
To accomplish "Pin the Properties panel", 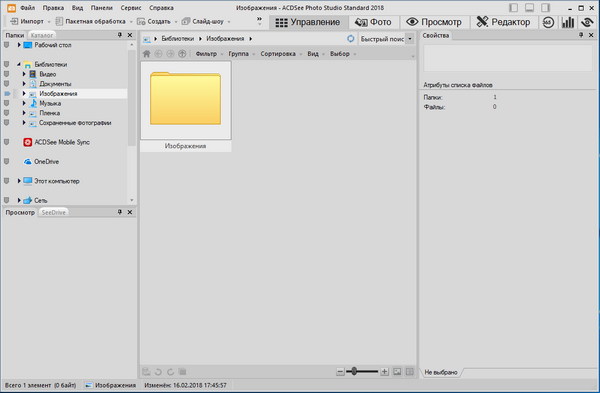I will [581, 35].
